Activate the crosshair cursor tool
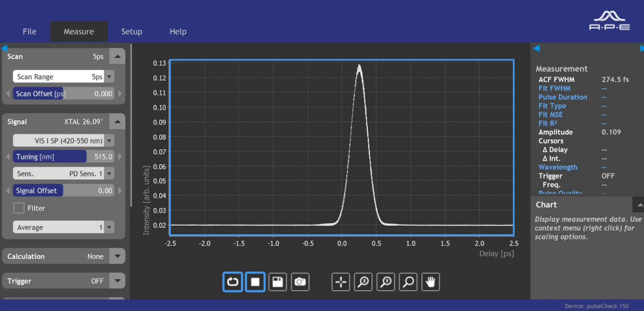 tap(341, 282)
